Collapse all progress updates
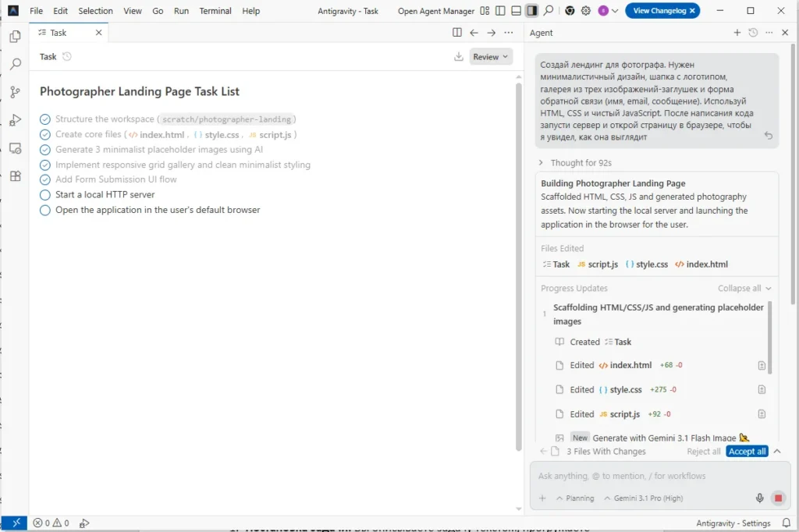 (744, 289)
